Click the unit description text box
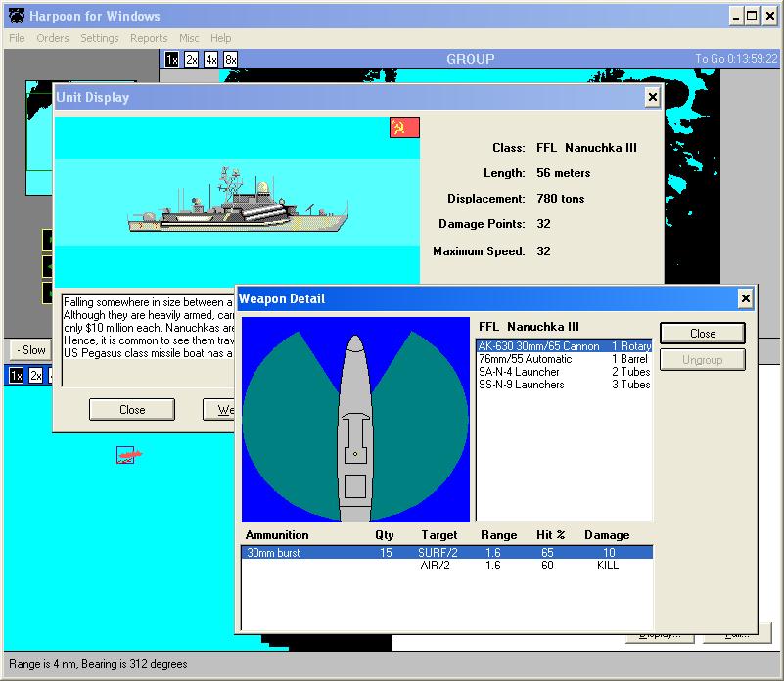Viewport: 784px width, 681px height. coord(148,340)
